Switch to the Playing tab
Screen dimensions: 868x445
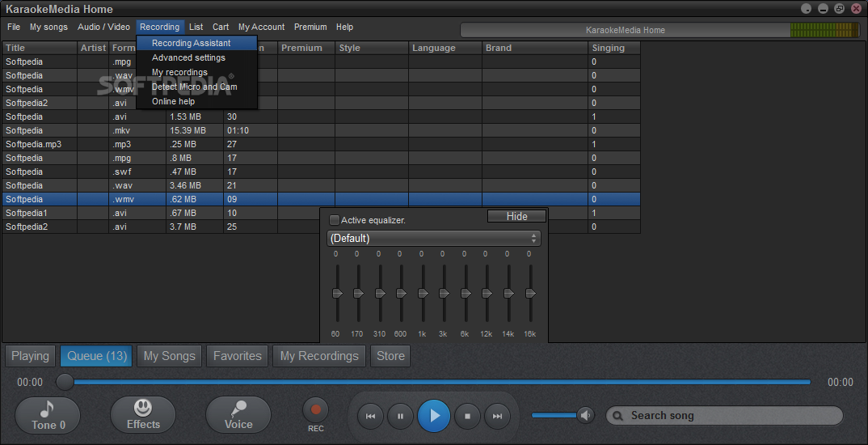(31, 356)
